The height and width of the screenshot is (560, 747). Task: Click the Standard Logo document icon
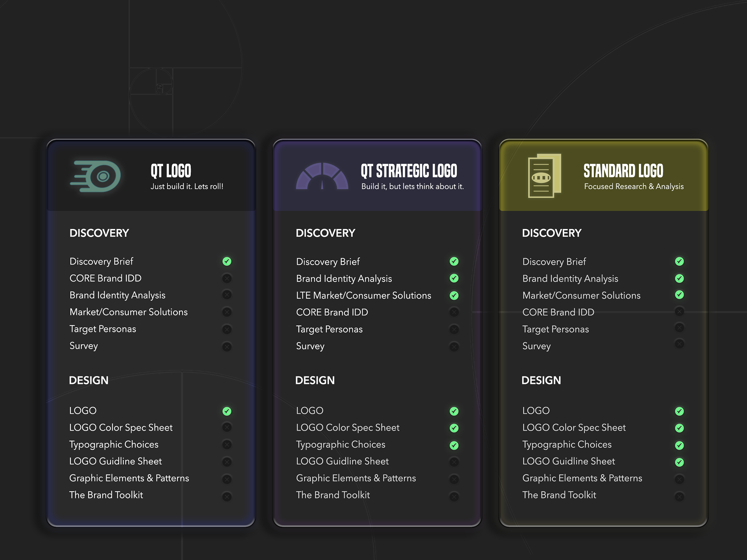point(544,176)
